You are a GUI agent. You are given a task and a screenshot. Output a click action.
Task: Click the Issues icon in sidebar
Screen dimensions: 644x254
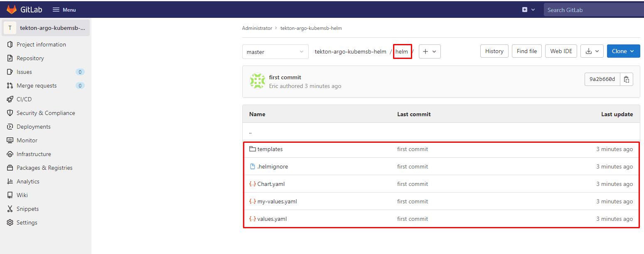10,72
